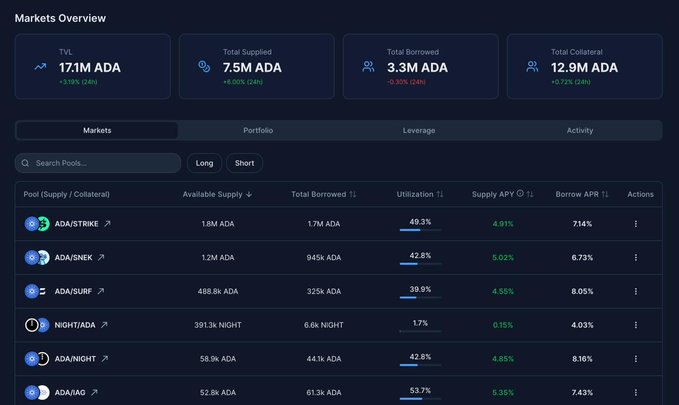
Task: Switch to the Portfolio tab
Action: (x=258, y=130)
